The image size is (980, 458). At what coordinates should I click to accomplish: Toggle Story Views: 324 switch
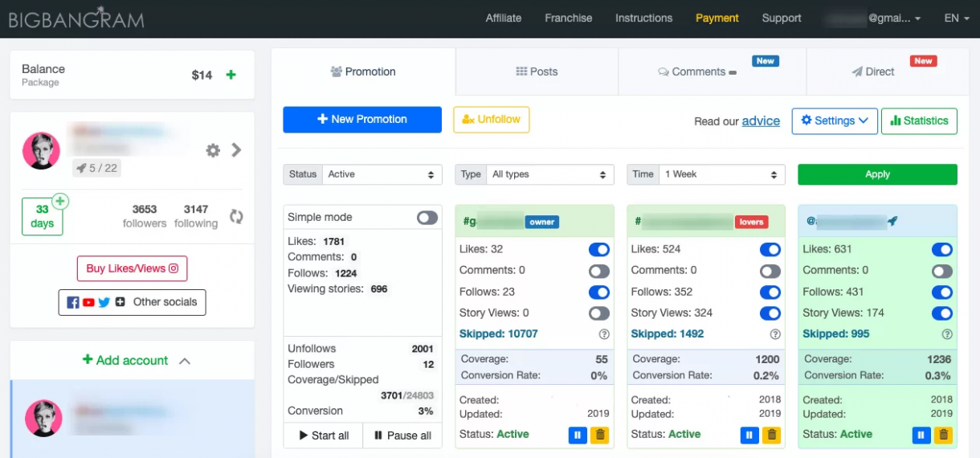(x=770, y=313)
